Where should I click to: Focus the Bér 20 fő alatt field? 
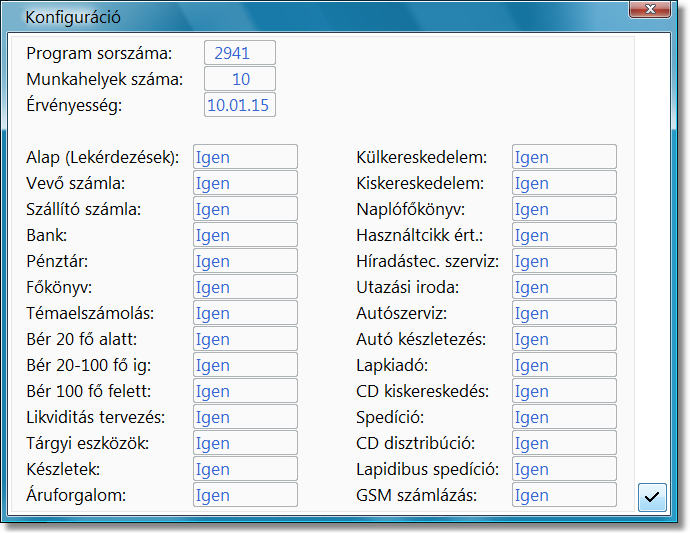pyautogui.click(x=245, y=338)
